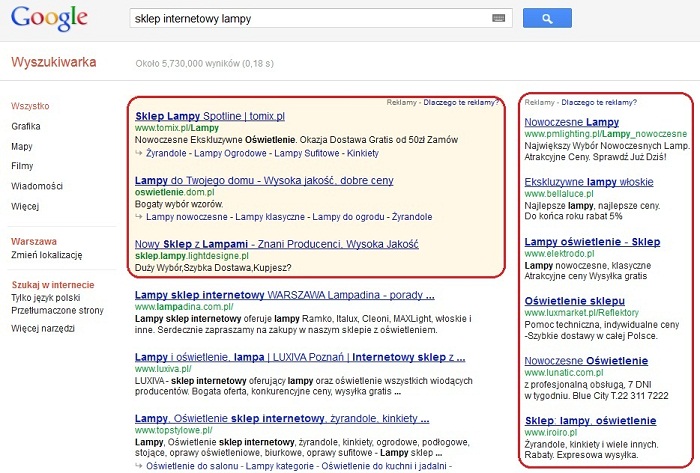Open Lampy klasyczne sitelink
The width and height of the screenshot is (700, 473).
270,217
